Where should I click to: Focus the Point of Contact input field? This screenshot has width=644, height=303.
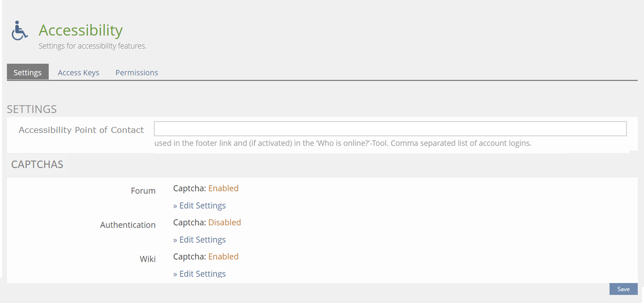390,128
